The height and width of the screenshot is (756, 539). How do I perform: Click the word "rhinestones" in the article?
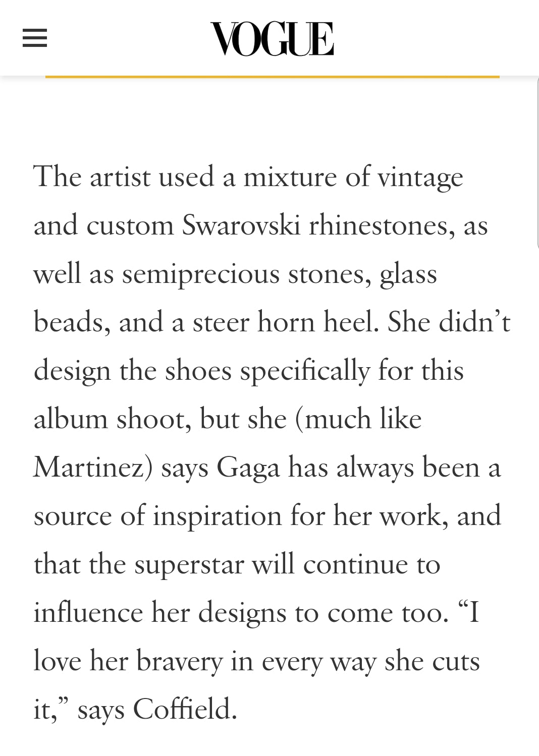click(x=378, y=225)
